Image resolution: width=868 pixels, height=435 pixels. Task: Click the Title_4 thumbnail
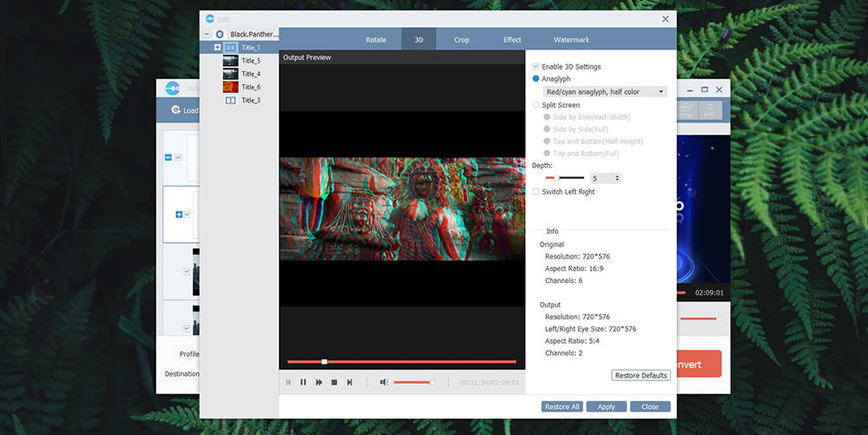(230, 74)
